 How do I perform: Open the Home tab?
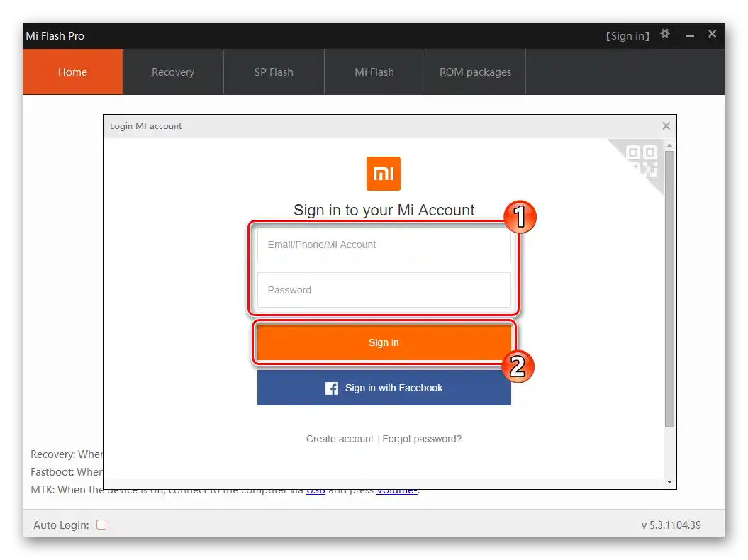click(x=73, y=72)
